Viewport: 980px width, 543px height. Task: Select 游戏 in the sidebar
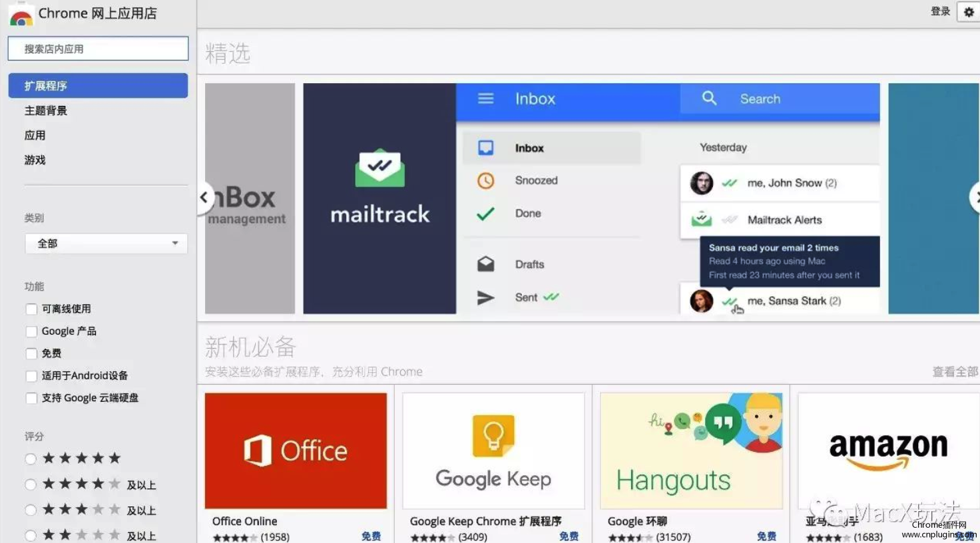coord(35,160)
